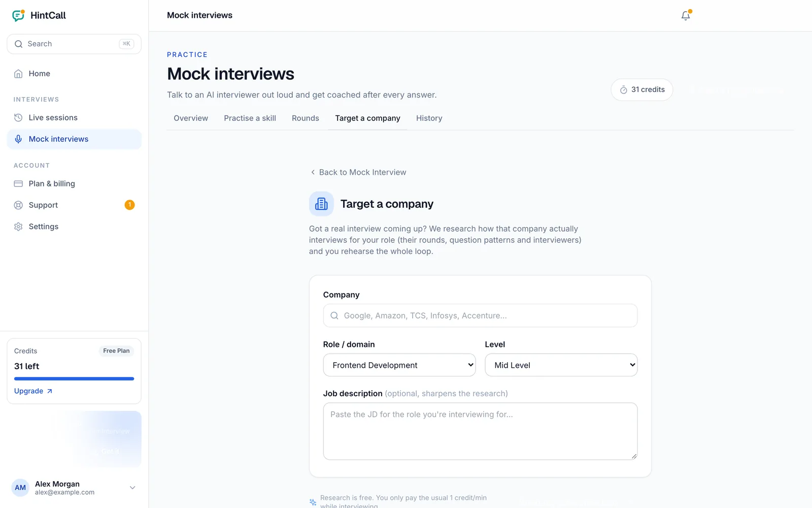This screenshot has height=508, width=812.
Task: Go to Home in the sidebar
Action: (x=74, y=74)
